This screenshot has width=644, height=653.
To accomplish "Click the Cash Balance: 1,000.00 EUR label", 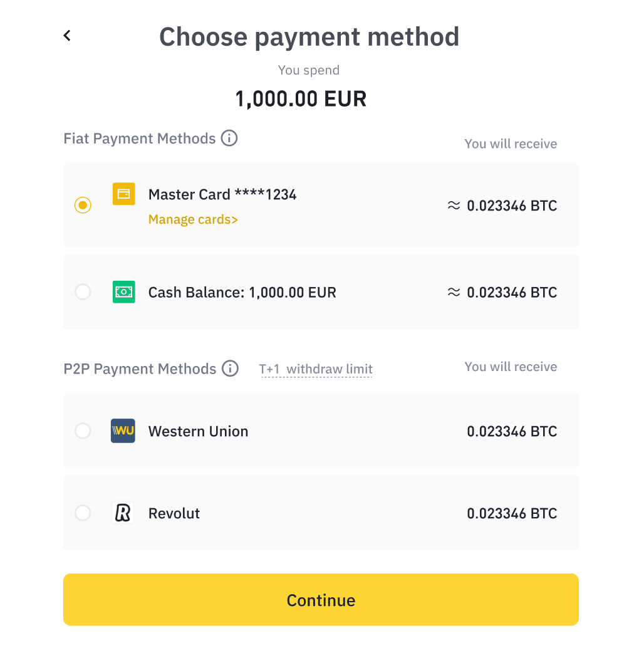I will [242, 292].
